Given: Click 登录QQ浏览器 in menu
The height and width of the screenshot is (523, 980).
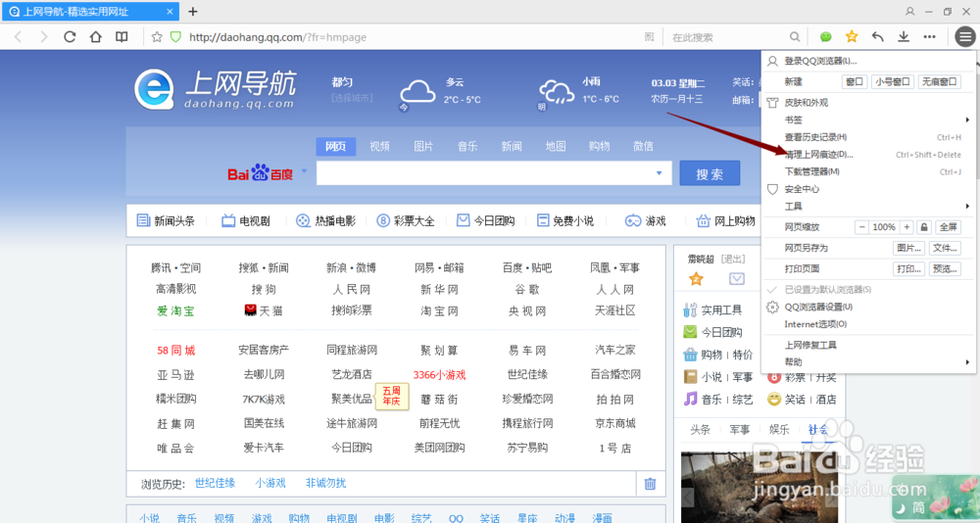Looking at the screenshot, I should pos(868,61).
